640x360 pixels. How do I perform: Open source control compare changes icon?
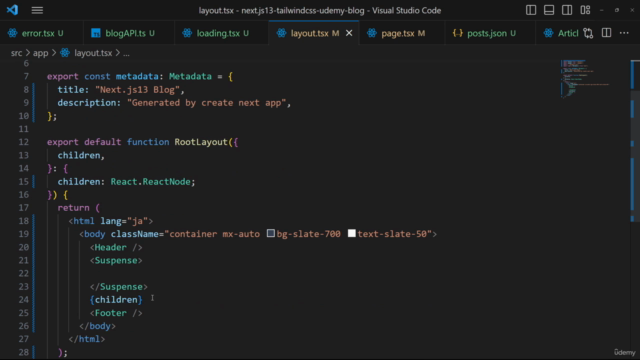click(x=588, y=33)
